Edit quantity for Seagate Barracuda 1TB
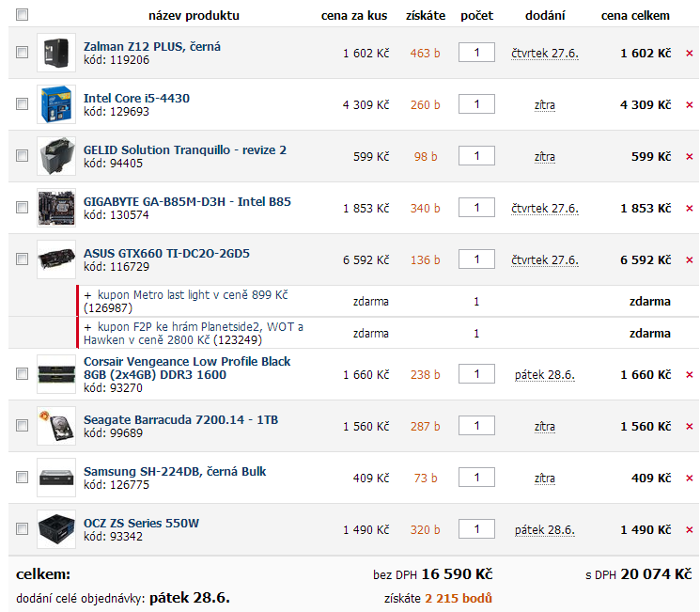Screen dimensions: 700x612 click(x=476, y=425)
